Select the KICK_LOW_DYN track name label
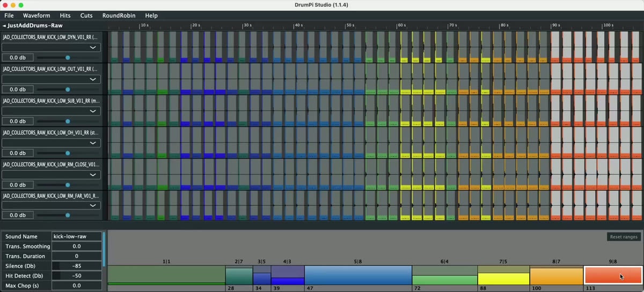 (50, 37)
